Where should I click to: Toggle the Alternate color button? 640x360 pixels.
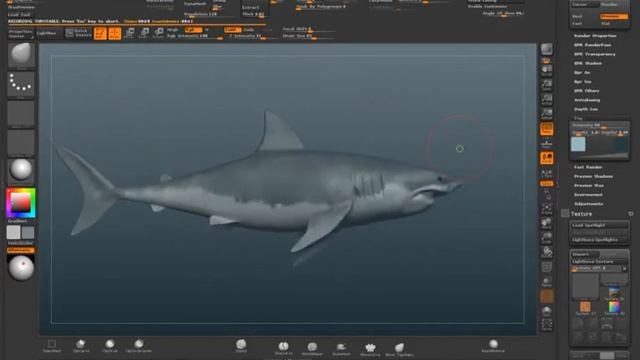[x=21, y=250]
